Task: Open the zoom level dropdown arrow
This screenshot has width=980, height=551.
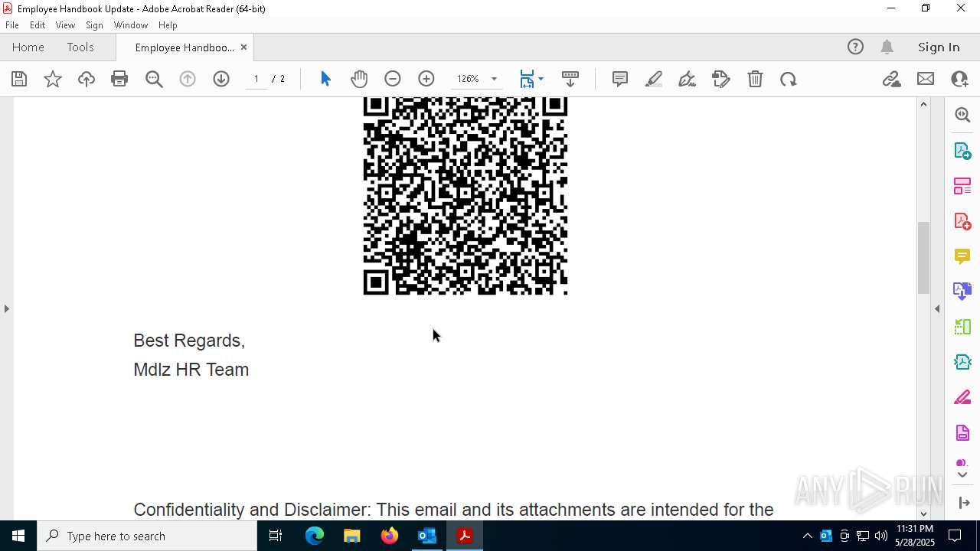Action: [x=494, y=79]
